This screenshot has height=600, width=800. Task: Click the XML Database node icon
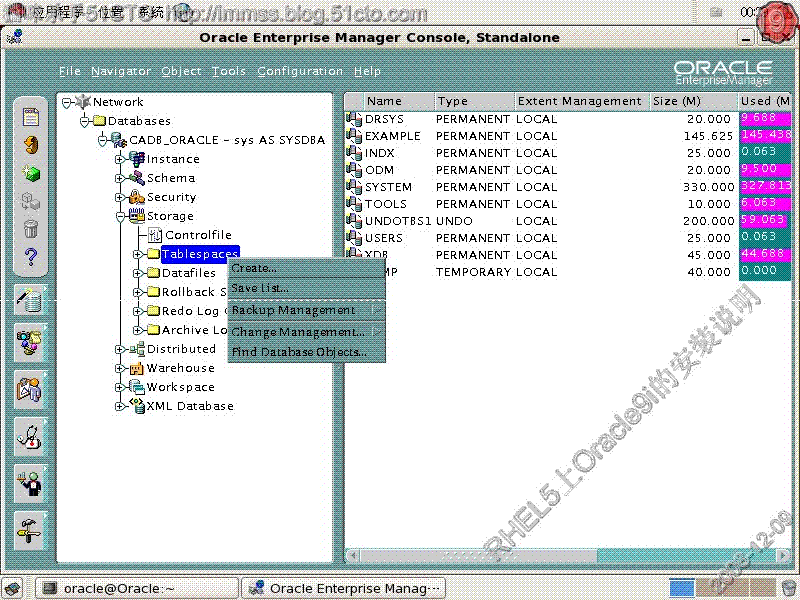click(137, 406)
